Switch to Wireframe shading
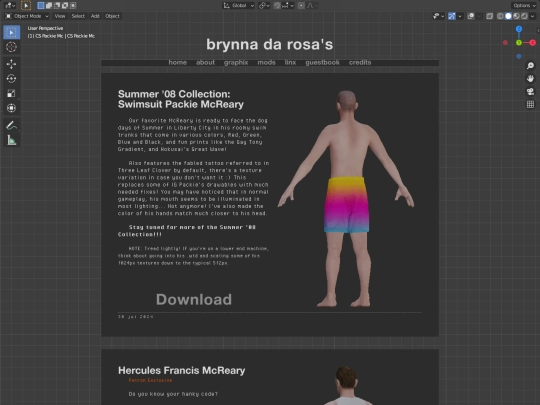Viewport: 540px width, 405px height. (x=500, y=16)
